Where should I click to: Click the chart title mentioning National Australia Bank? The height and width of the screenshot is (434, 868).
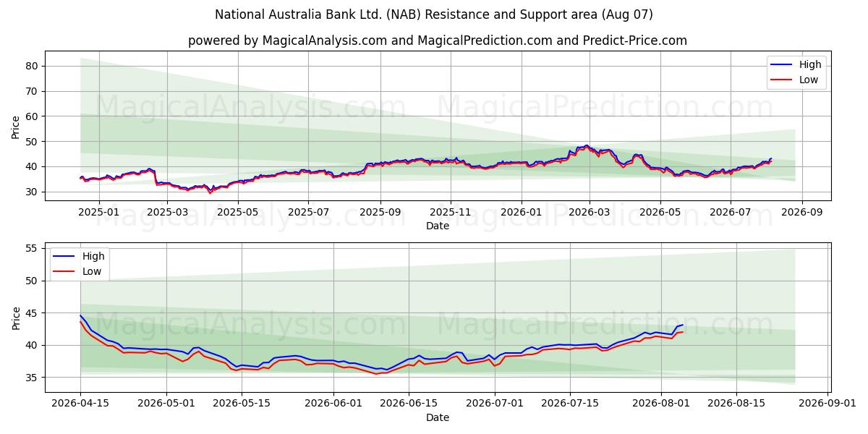pos(434,14)
